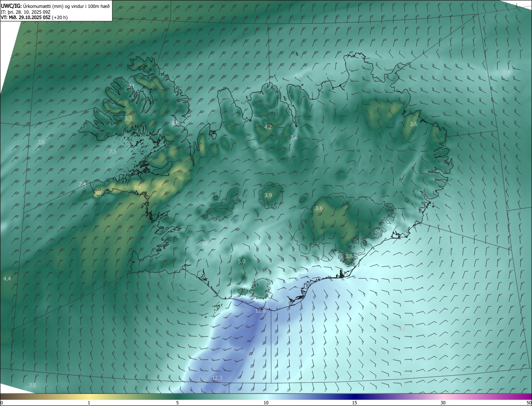Click the title 'Úrkomumætti (mm) og vindur í 100m hæð'

point(66,5)
